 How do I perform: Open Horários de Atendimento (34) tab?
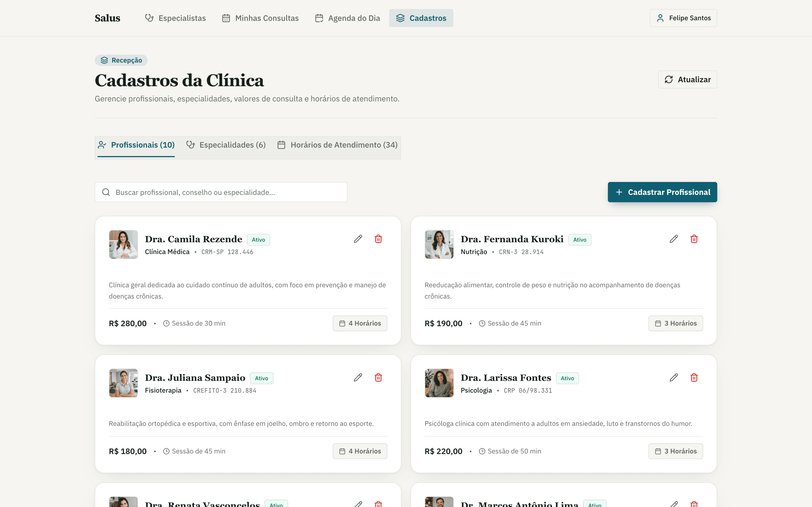[x=337, y=145]
